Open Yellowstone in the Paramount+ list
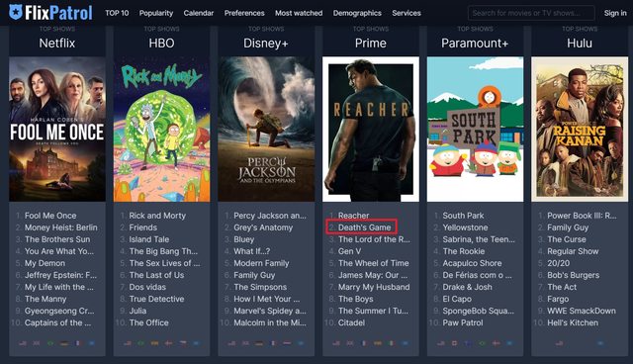 [465, 227]
